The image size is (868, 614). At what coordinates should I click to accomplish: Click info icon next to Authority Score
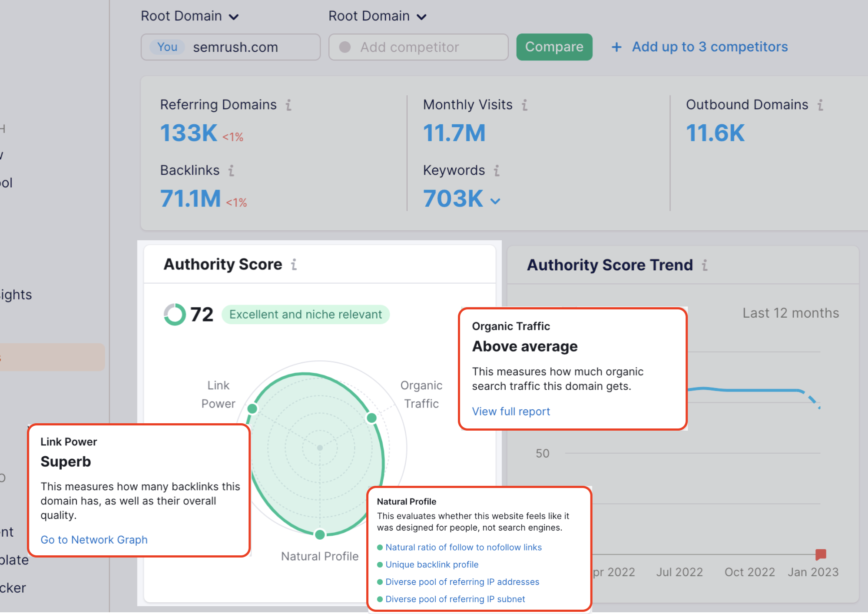point(294,264)
